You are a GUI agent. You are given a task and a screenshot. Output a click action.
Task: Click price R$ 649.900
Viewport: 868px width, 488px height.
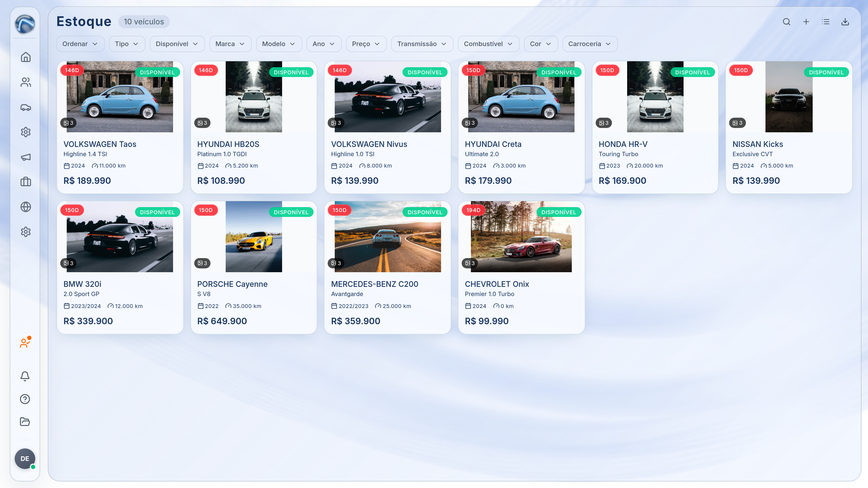click(x=222, y=321)
